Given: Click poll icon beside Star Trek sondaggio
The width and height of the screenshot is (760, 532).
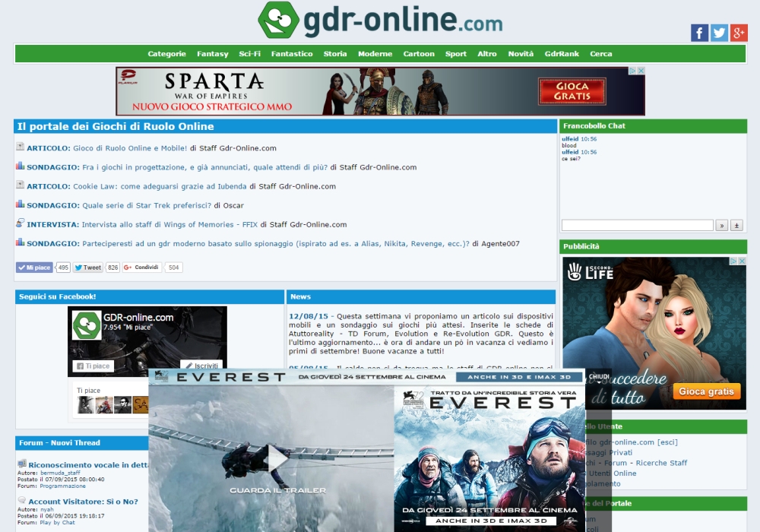Looking at the screenshot, I should [20, 204].
